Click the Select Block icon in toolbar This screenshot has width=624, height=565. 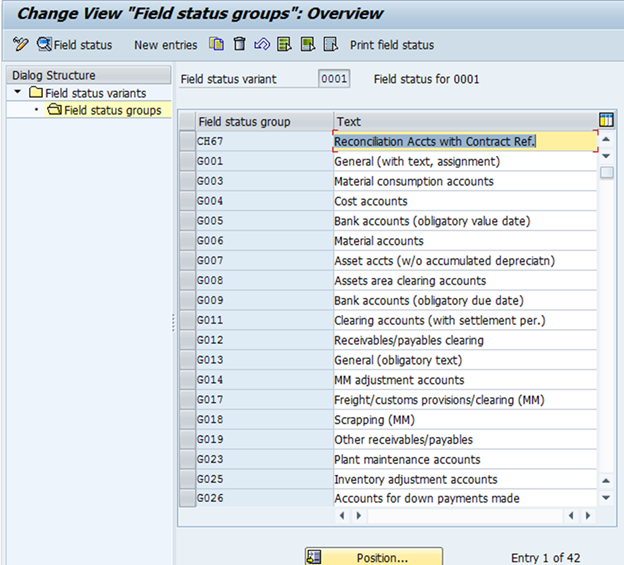(308, 44)
